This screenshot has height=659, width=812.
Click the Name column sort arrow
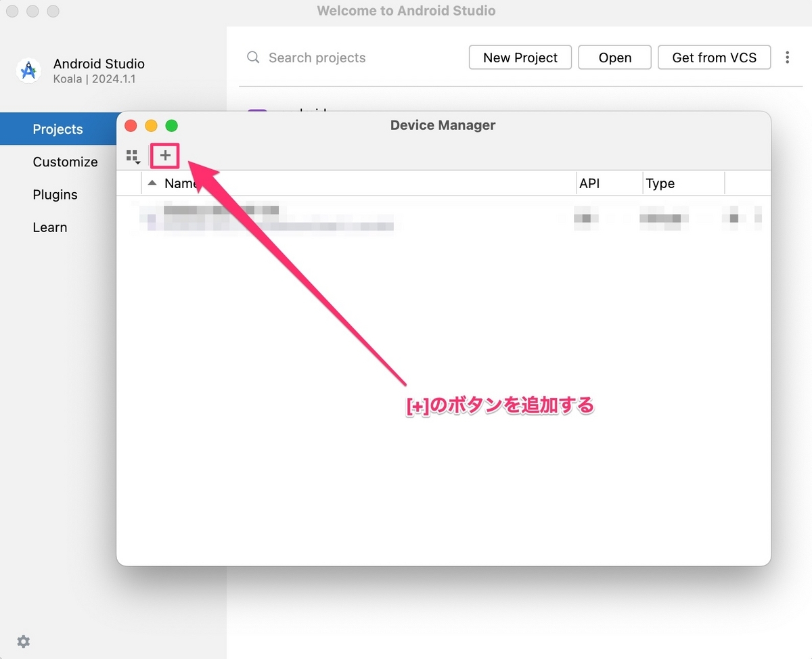pyautogui.click(x=152, y=183)
